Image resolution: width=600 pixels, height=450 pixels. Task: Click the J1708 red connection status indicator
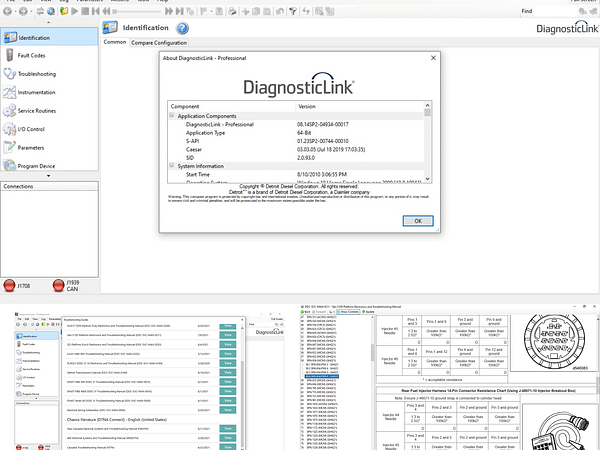pos(9,285)
